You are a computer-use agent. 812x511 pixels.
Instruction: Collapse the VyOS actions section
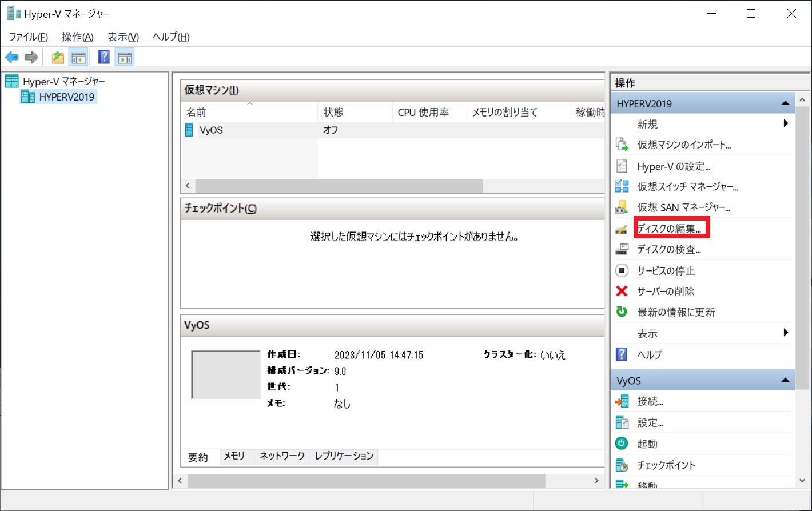pyautogui.click(x=786, y=380)
